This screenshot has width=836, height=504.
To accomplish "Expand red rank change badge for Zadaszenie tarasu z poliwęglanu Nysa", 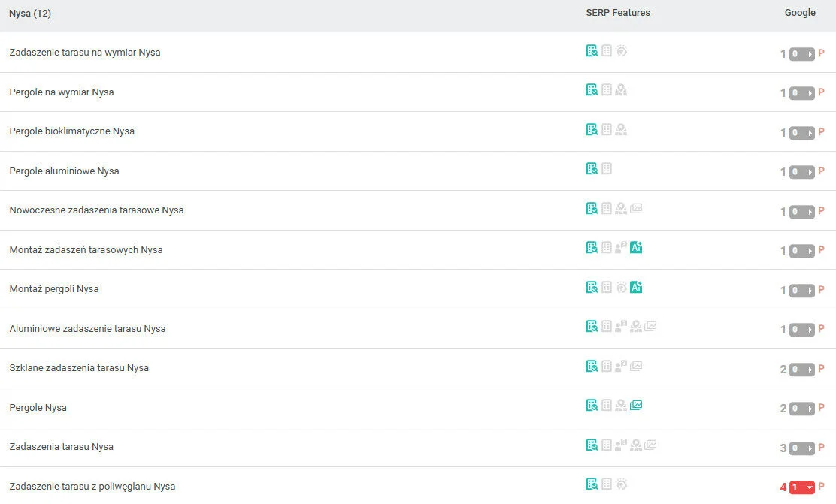I will point(802,487).
